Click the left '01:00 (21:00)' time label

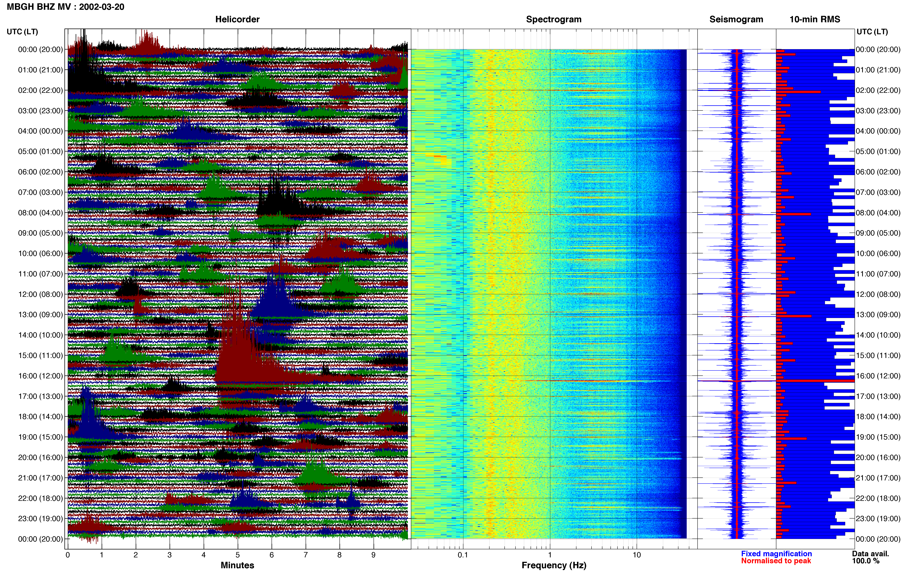coord(41,70)
